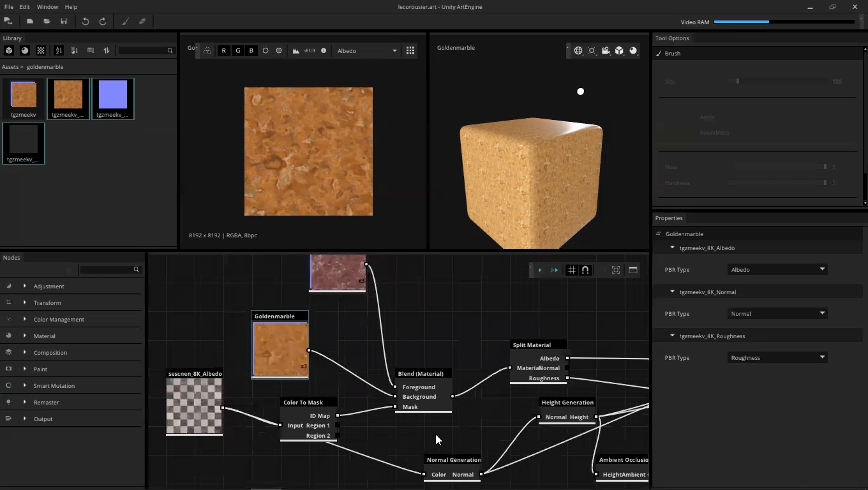Viewport: 868px width, 490px height.
Task: Select the eraser tool in top toolbar
Action: (142, 21)
